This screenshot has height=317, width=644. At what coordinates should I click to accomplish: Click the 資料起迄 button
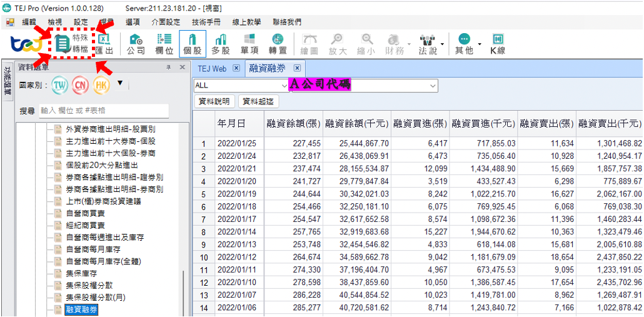tap(259, 101)
